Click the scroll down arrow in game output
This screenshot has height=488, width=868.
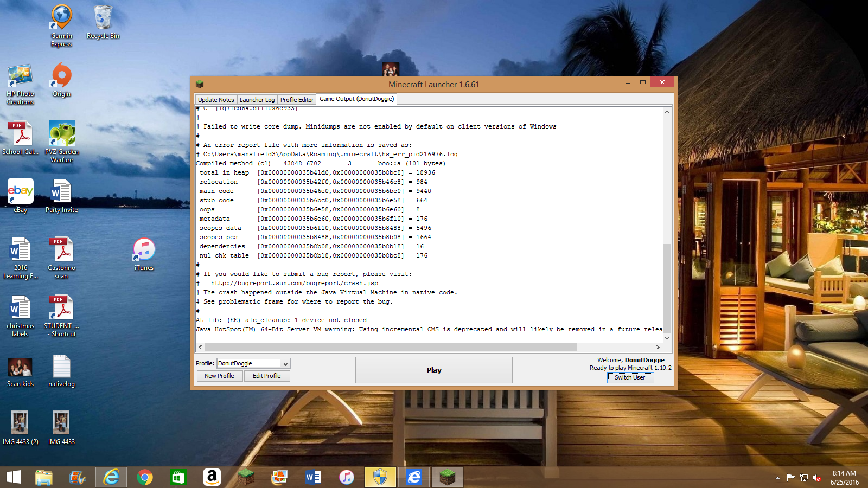[667, 338]
